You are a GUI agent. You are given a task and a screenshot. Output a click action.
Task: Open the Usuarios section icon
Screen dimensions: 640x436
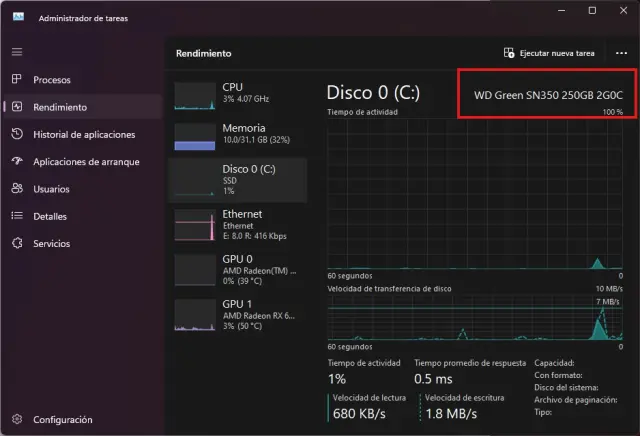coord(16,188)
